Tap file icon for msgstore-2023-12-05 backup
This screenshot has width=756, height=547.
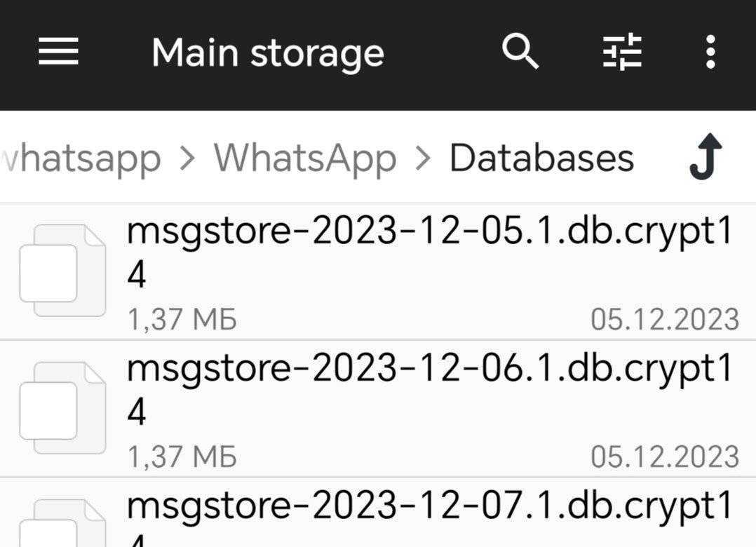[62, 271]
